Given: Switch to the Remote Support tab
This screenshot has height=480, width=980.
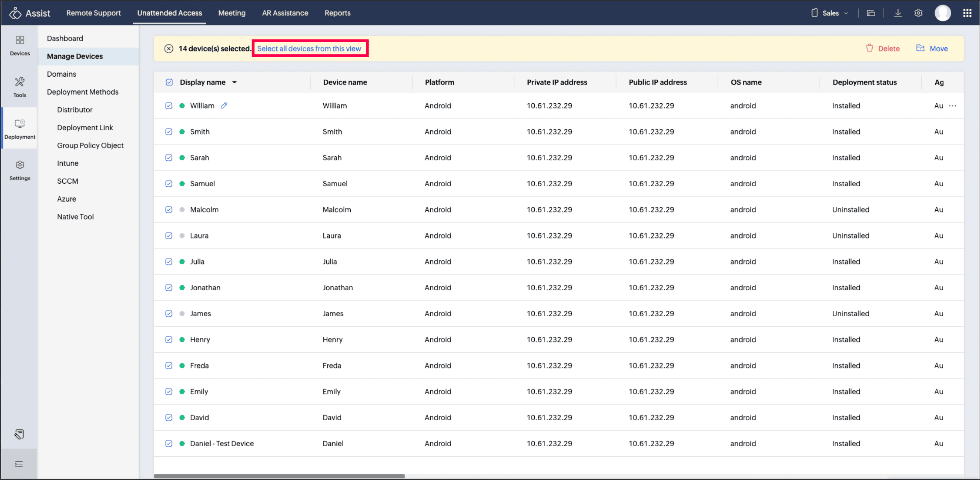Looking at the screenshot, I should pyautogui.click(x=93, y=13).
